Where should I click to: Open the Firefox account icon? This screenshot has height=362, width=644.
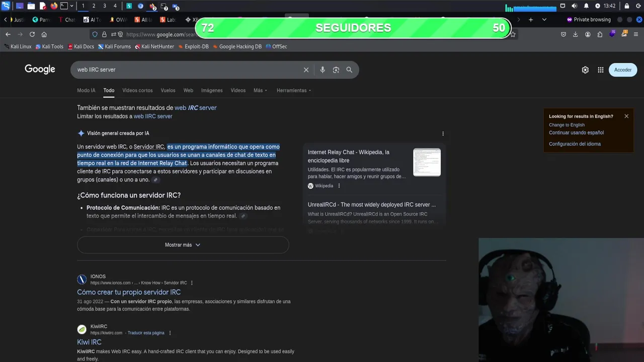pyautogui.click(x=588, y=34)
